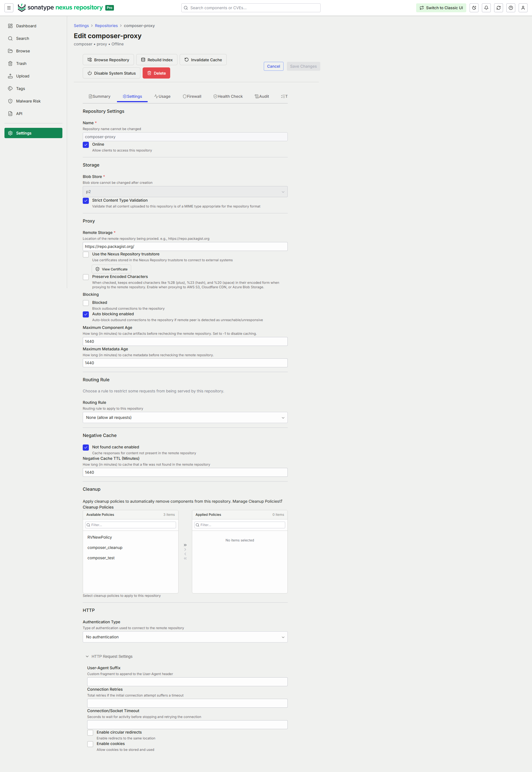Collapse the HTTP Request Settings section
532x772 pixels.
click(x=109, y=656)
